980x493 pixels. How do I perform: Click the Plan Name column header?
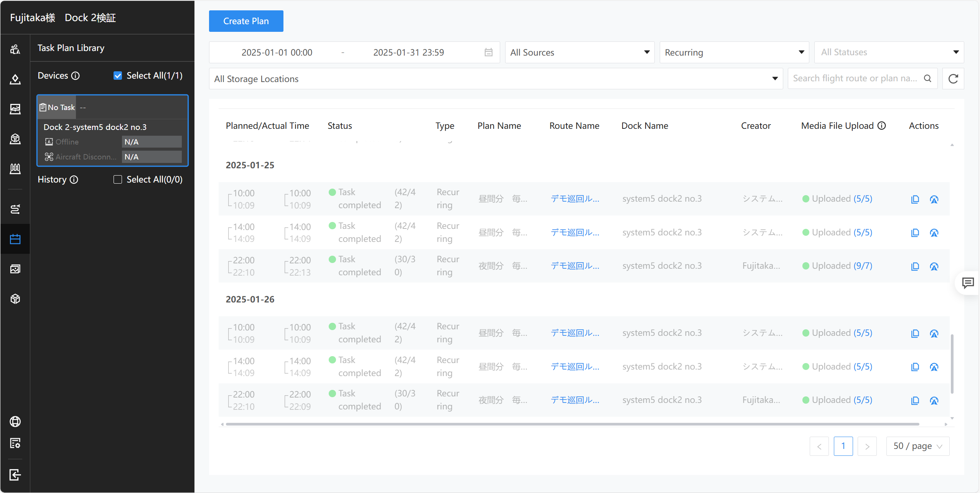point(499,126)
